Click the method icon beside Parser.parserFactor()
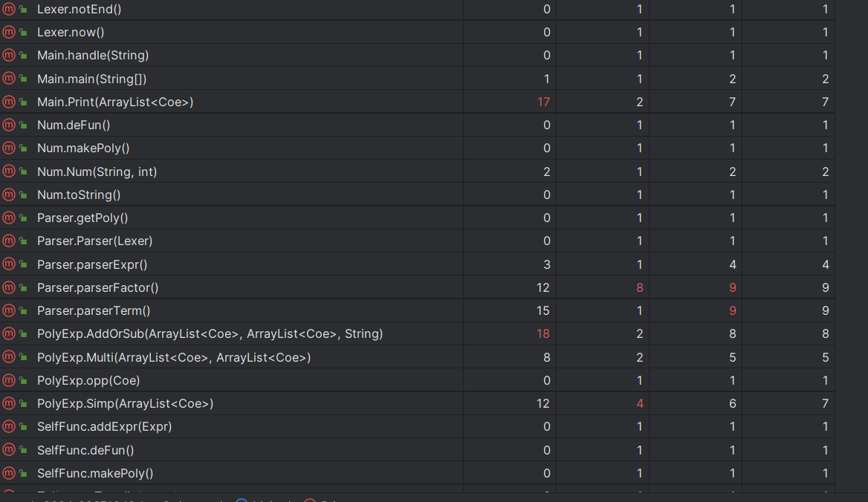Screen dimensions: 868x502 [9, 288]
